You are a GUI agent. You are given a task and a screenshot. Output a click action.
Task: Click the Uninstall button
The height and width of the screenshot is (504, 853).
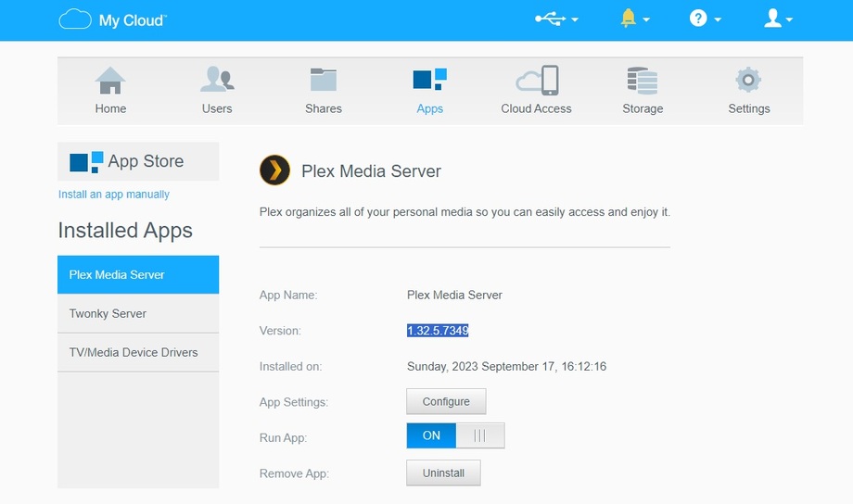pyautogui.click(x=443, y=473)
